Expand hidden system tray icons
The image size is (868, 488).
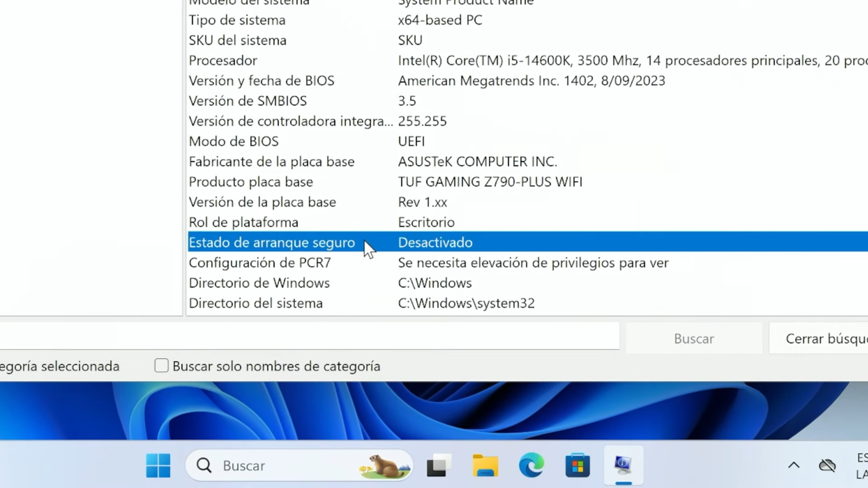[x=794, y=465]
